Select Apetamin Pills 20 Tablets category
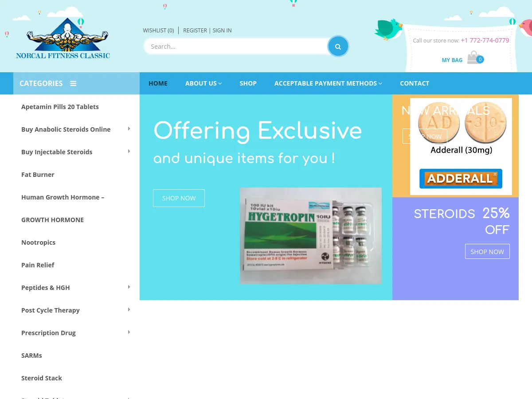This screenshot has width=532, height=399. (x=60, y=107)
